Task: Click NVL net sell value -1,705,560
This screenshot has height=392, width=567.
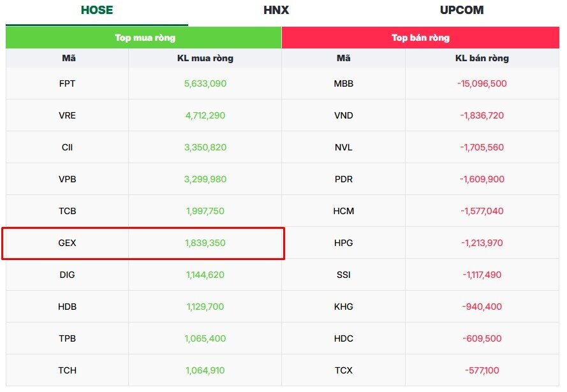Action: tap(482, 147)
